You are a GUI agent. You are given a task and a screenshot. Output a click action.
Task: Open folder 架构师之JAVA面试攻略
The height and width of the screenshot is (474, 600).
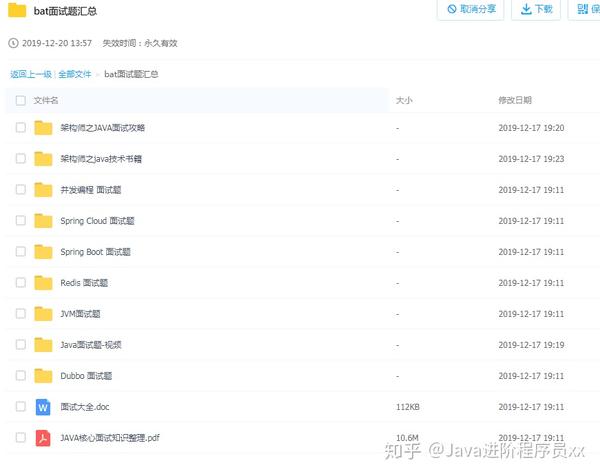tap(103, 128)
